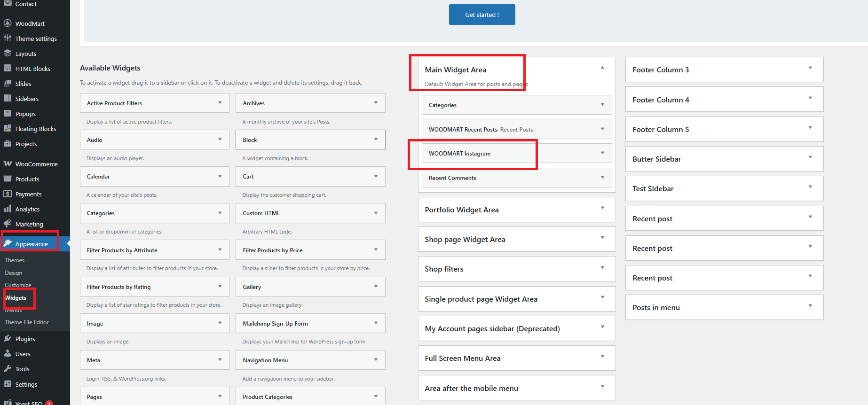Select the Image available widget
The image size is (868, 405).
tap(155, 323)
